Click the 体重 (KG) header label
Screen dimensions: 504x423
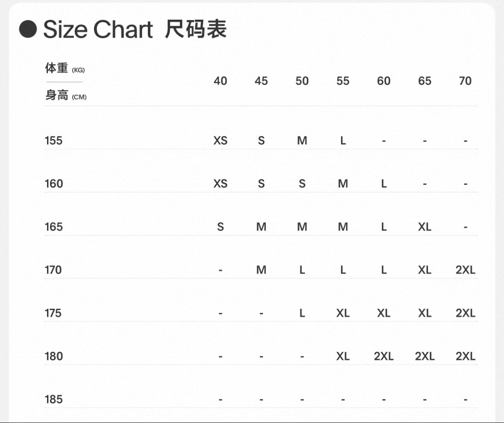[x=65, y=68]
